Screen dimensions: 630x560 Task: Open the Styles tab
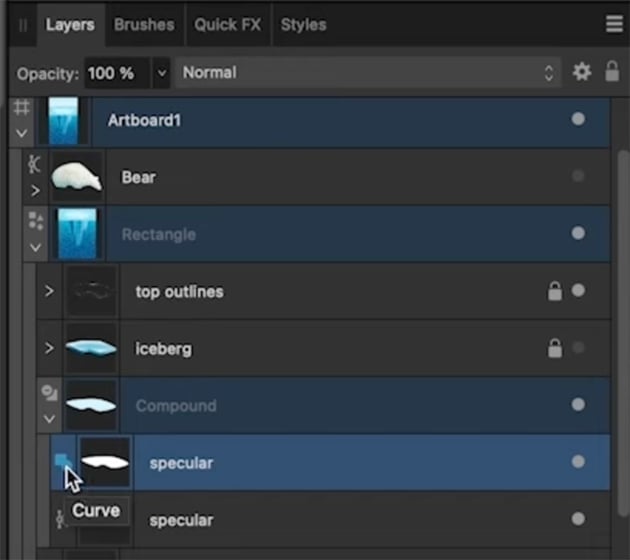(304, 25)
